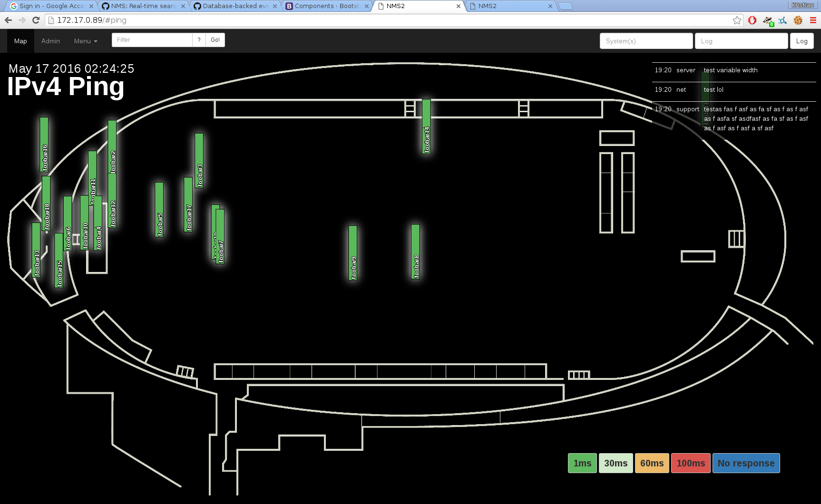This screenshot has width=821, height=504.
Task: Open the cookie extension icon
Action: (798, 20)
